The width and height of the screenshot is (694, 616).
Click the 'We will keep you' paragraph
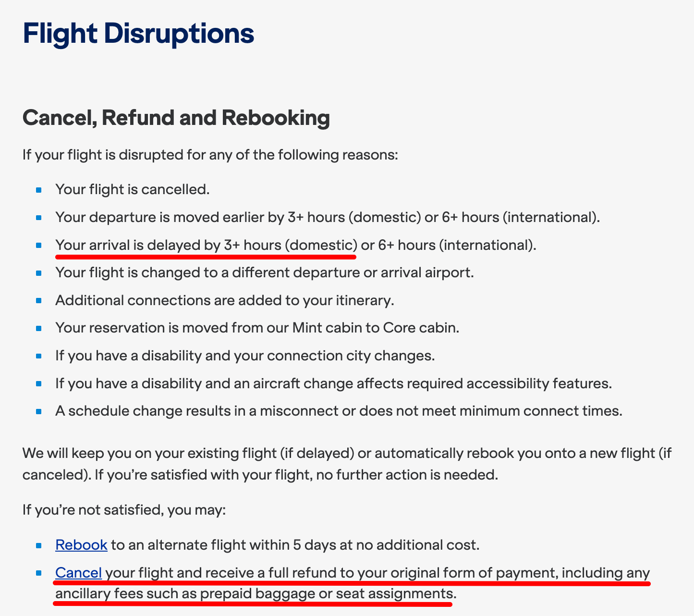click(x=347, y=464)
